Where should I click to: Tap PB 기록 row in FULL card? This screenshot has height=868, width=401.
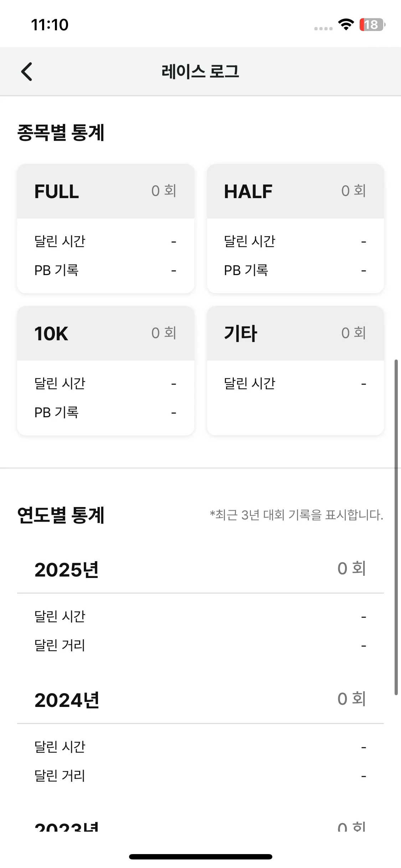106,270
